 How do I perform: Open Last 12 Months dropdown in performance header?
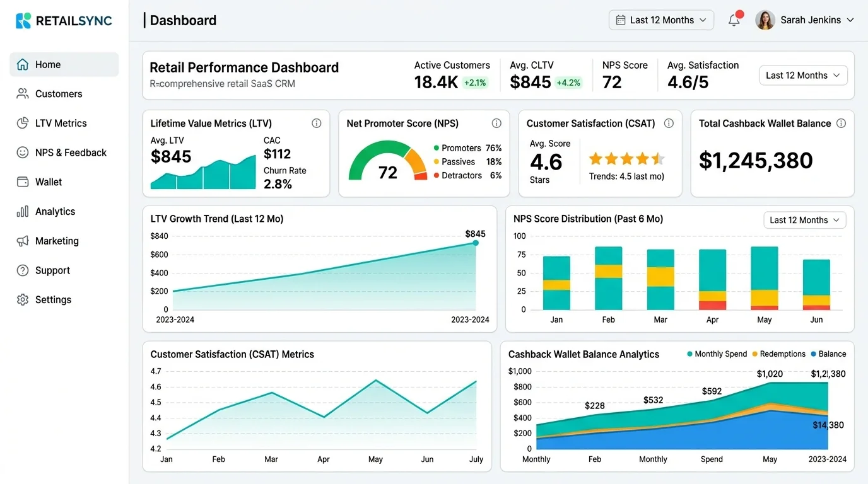point(803,76)
